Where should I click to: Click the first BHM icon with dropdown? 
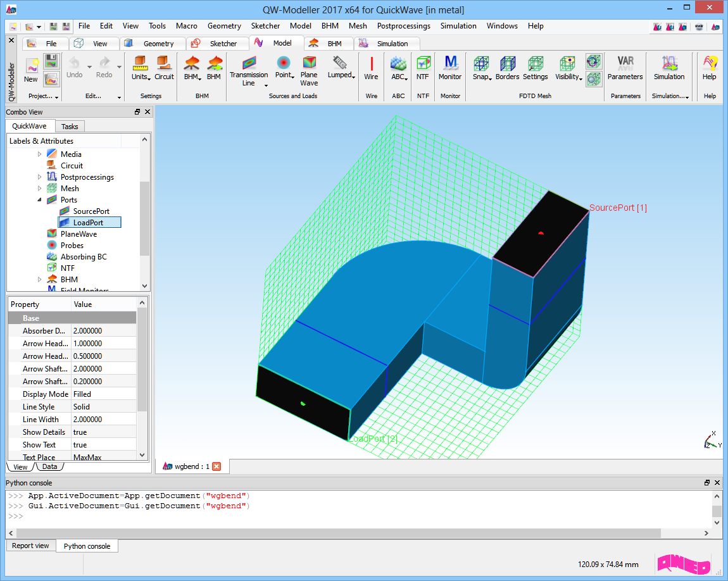(192, 63)
